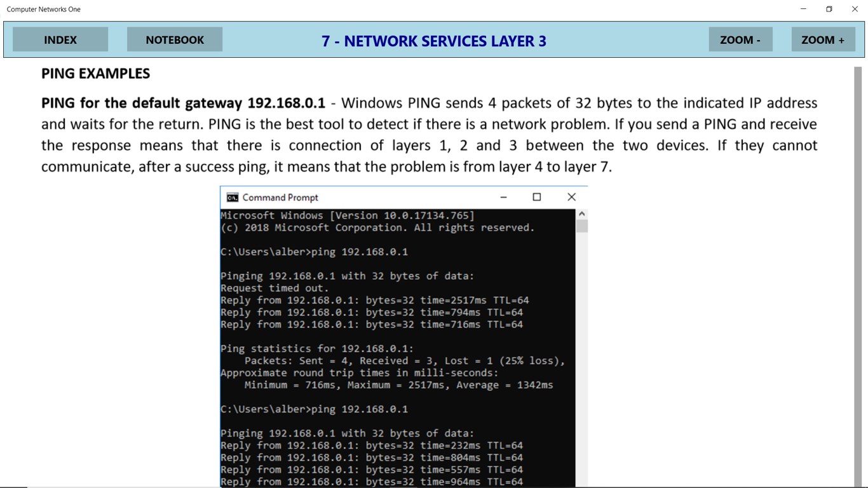Click the 'Request timed out.' line
The height and width of the screenshot is (488, 868).
[275, 288]
